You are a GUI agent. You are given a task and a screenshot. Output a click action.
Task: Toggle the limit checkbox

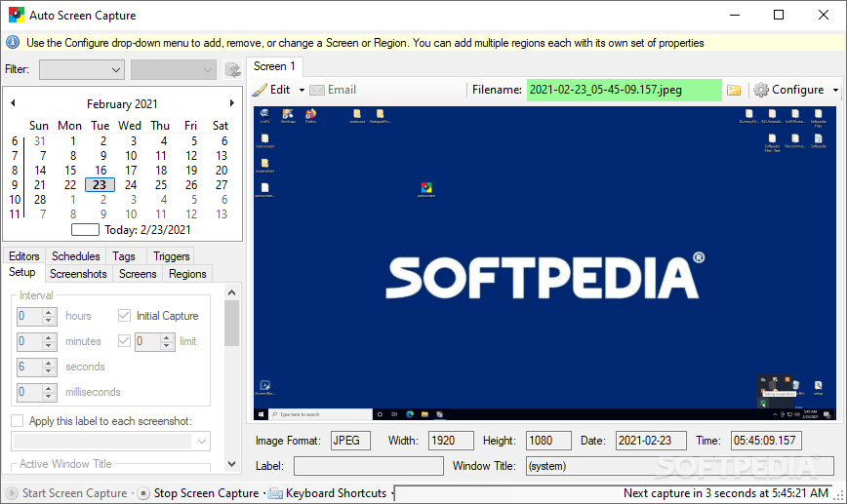(124, 341)
